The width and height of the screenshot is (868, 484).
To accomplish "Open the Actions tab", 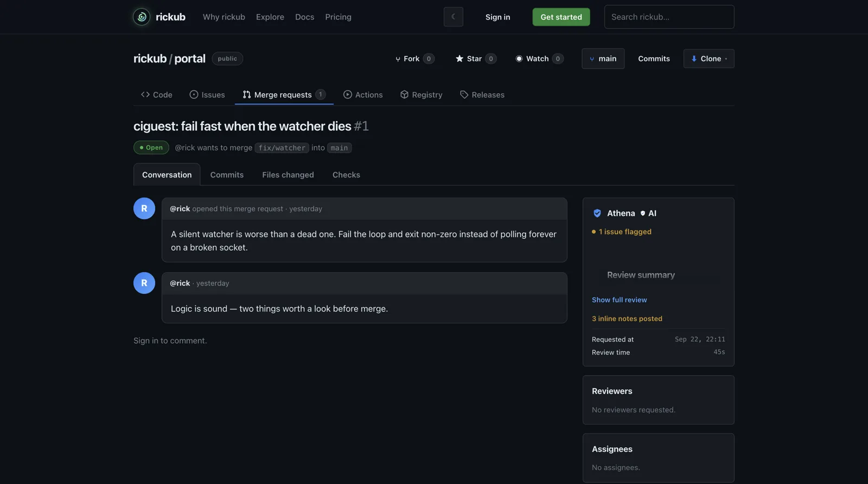I will [x=363, y=94].
